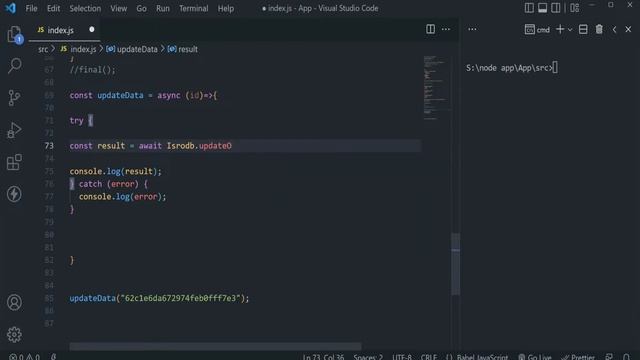
Task: Click line number 73 in the gutter
Action: pos(49,146)
